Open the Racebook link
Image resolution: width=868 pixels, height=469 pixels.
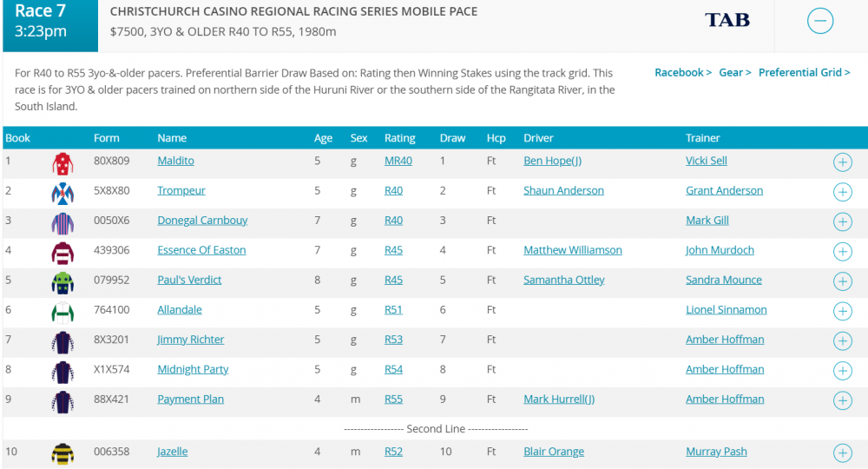pos(683,73)
